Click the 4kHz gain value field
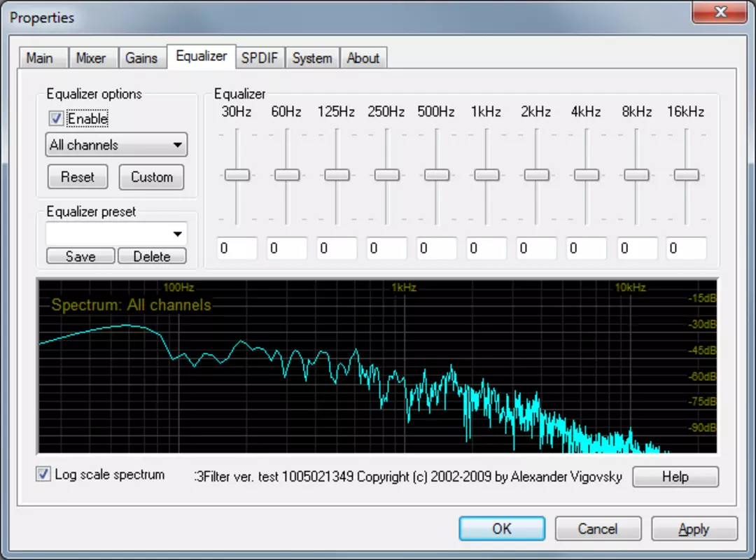The height and width of the screenshot is (560, 756). pos(587,248)
